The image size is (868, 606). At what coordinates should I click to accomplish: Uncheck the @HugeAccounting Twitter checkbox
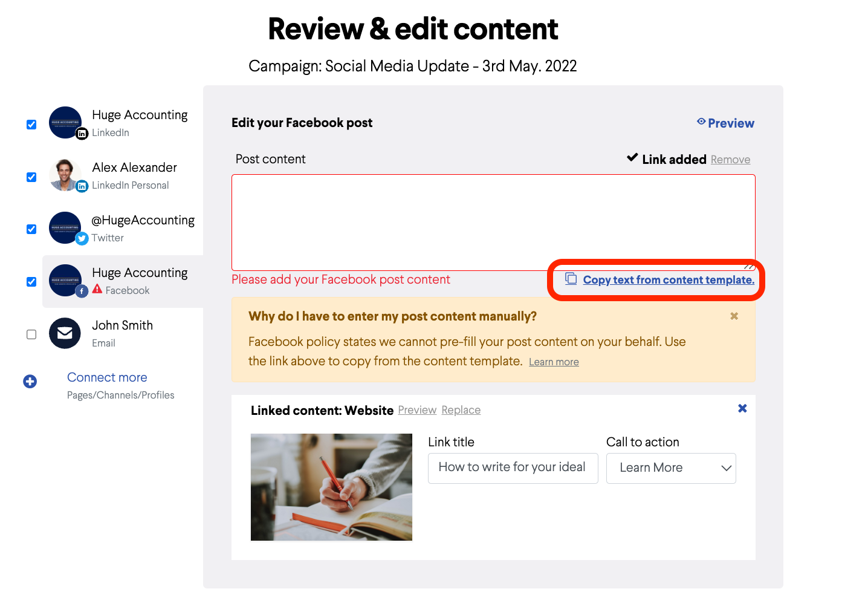31,229
